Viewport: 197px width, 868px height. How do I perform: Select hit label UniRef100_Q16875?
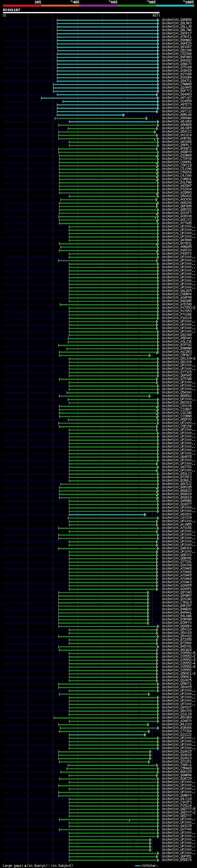[176, 680]
